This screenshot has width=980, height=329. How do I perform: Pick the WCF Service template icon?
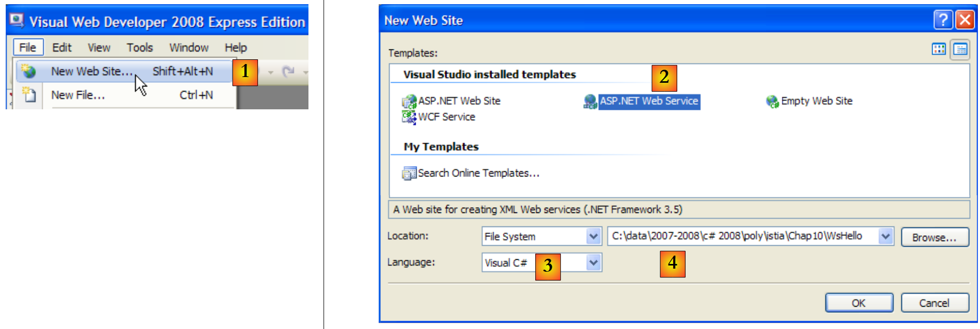click(409, 117)
